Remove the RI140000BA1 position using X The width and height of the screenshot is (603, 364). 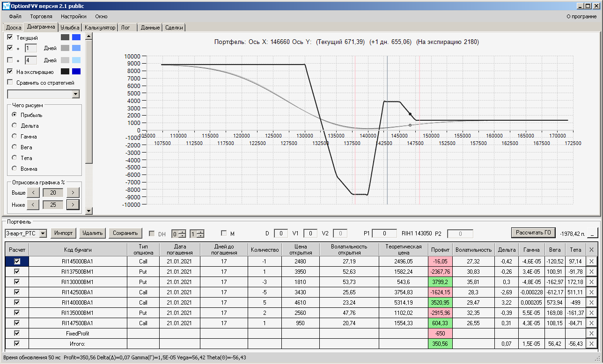tap(591, 303)
